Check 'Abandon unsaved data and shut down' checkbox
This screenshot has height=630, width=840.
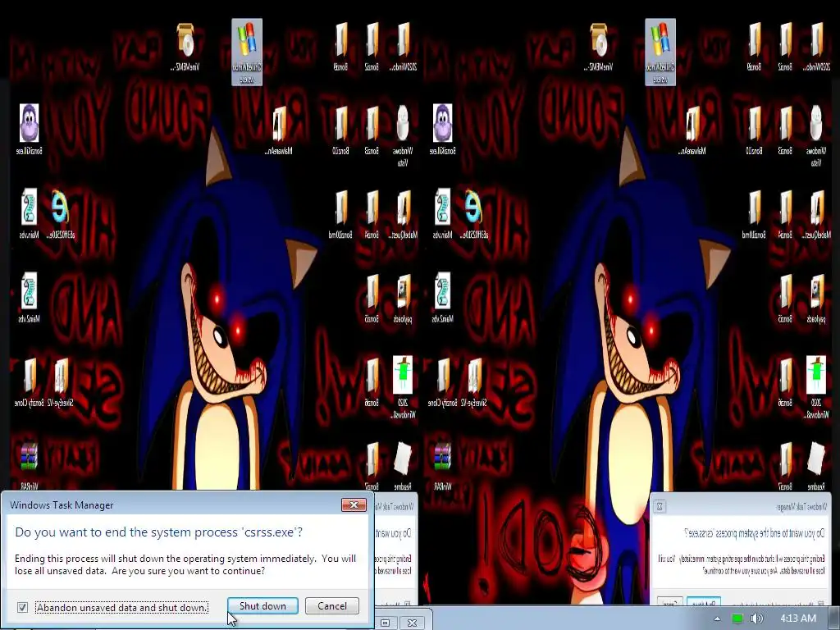coord(22,607)
